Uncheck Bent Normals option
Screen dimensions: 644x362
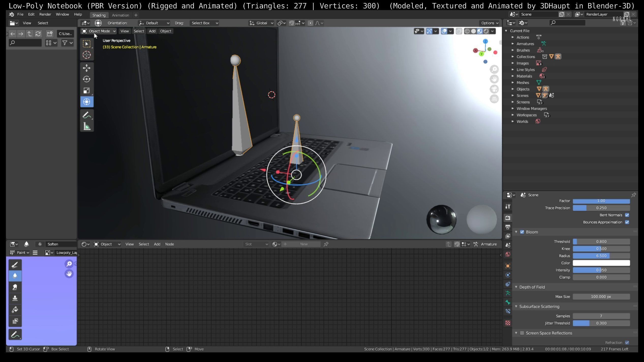627,215
